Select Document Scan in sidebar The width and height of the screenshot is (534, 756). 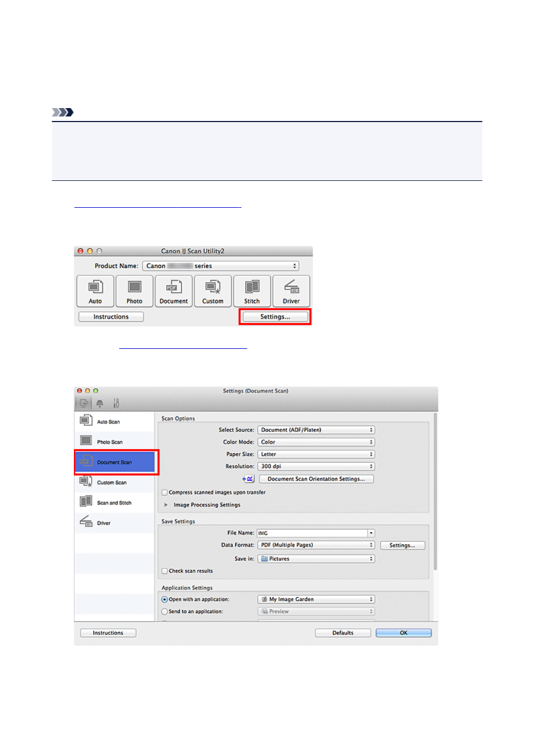pos(114,462)
